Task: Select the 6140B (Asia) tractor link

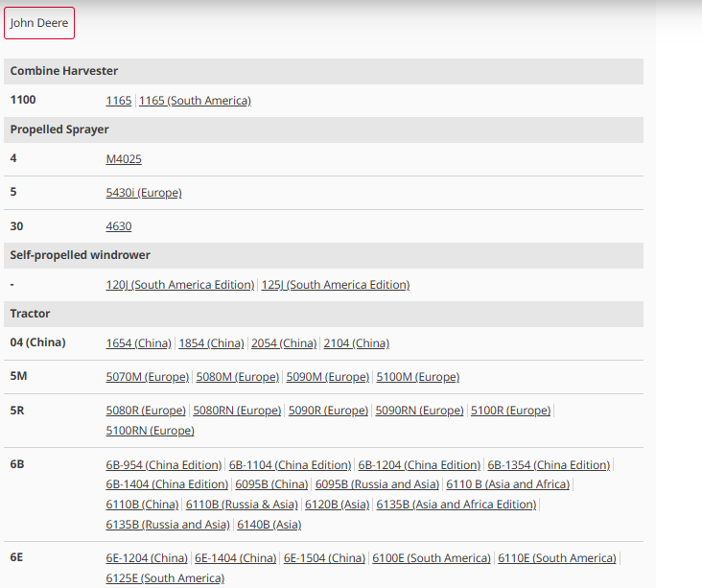Action: (269, 525)
